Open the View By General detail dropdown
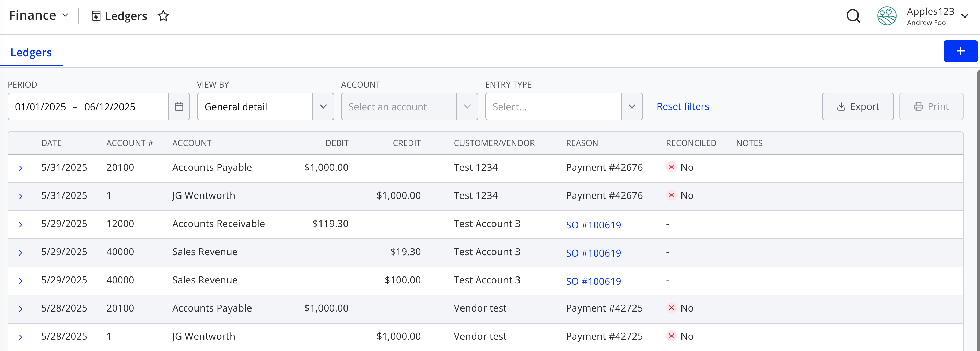 [x=265, y=106]
